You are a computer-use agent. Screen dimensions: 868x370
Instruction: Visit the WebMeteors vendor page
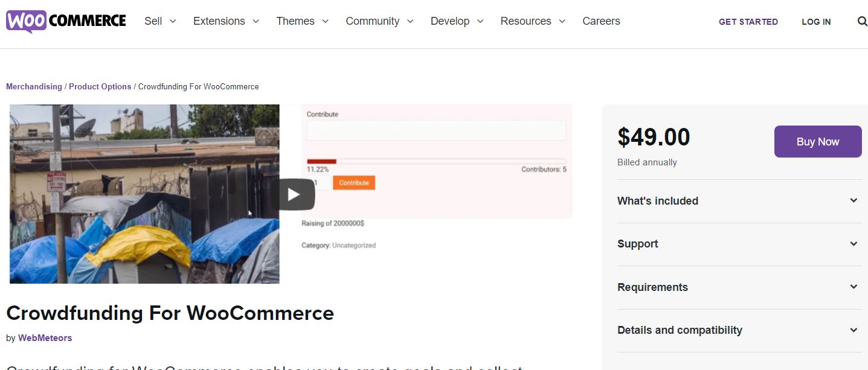[45, 338]
